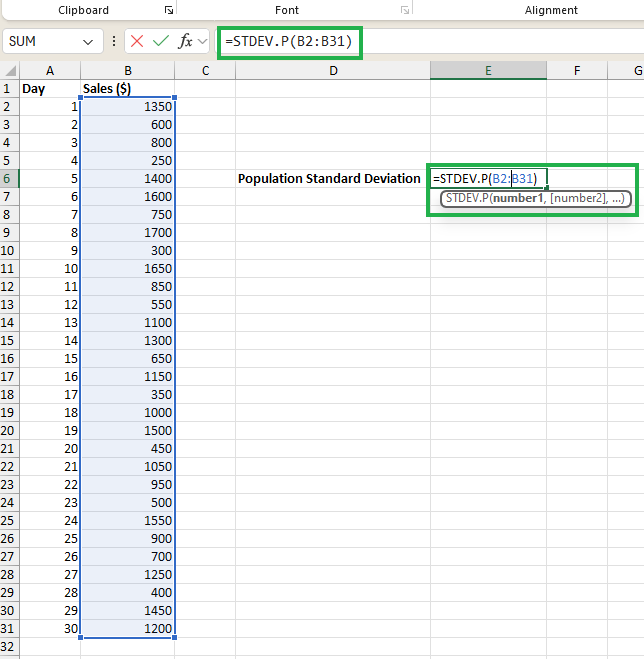Click sales cell with value 1500
Screen dimensions: 644x659
pyautogui.click(x=128, y=430)
